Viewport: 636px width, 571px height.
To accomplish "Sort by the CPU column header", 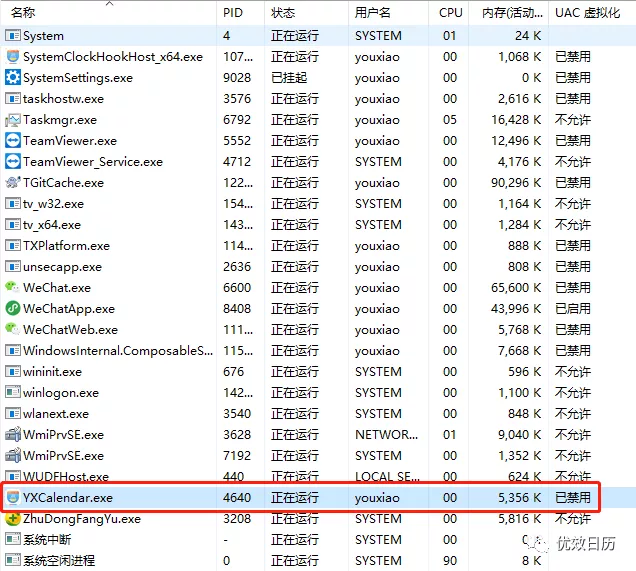I will tap(450, 13).
